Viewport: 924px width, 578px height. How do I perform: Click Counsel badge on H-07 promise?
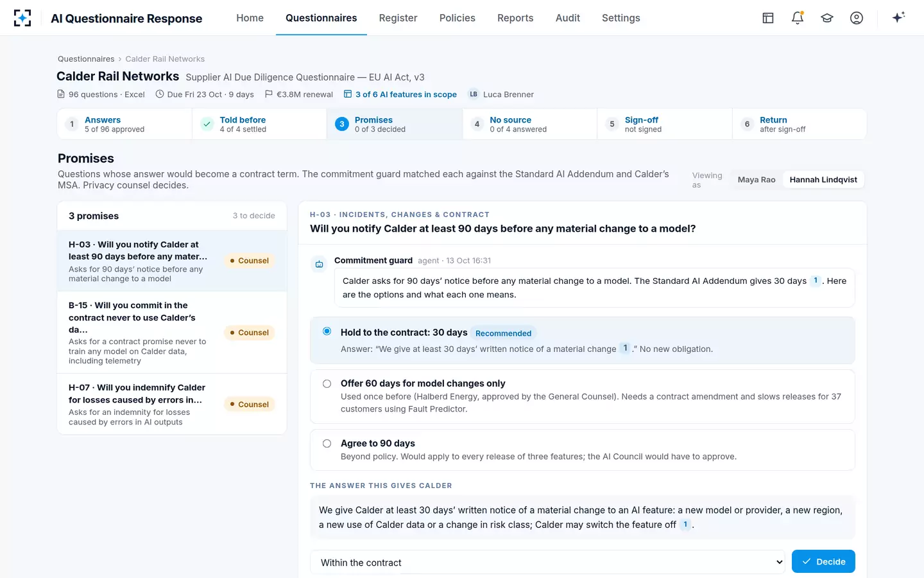pos(250,405)
